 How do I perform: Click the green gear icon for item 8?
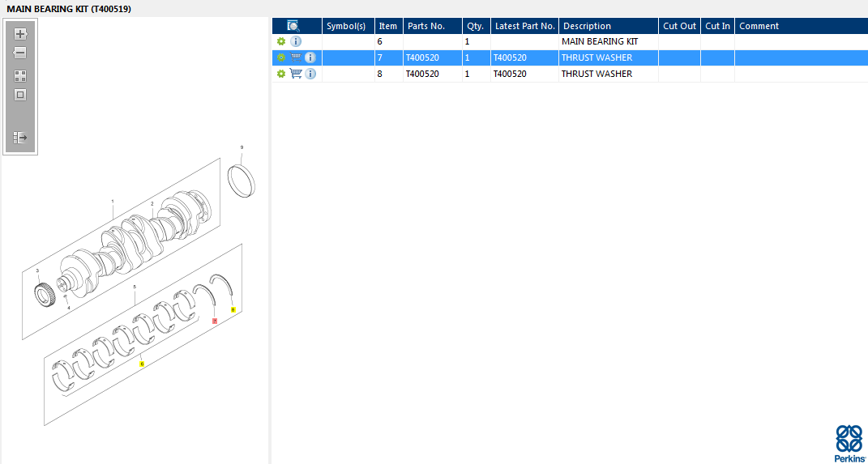[281, 74]
